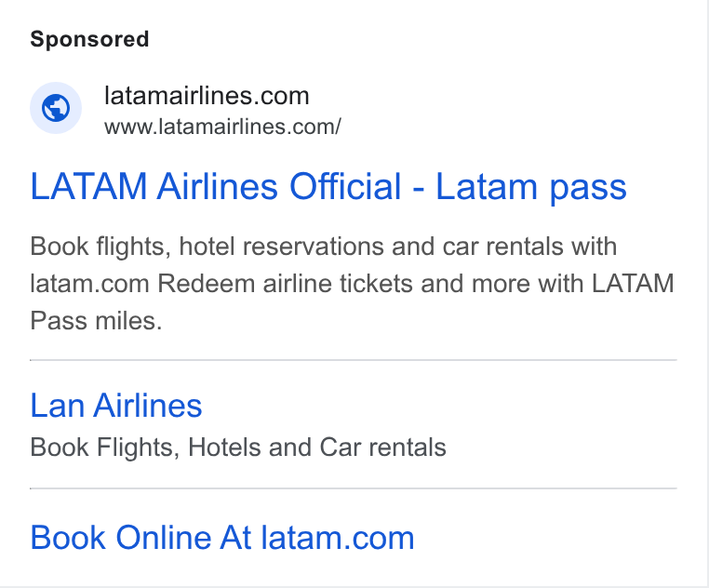The height and width of the screenshot is (588, 709).
Task: Open the latamairlines.com site name
Action: click(207, 96)
